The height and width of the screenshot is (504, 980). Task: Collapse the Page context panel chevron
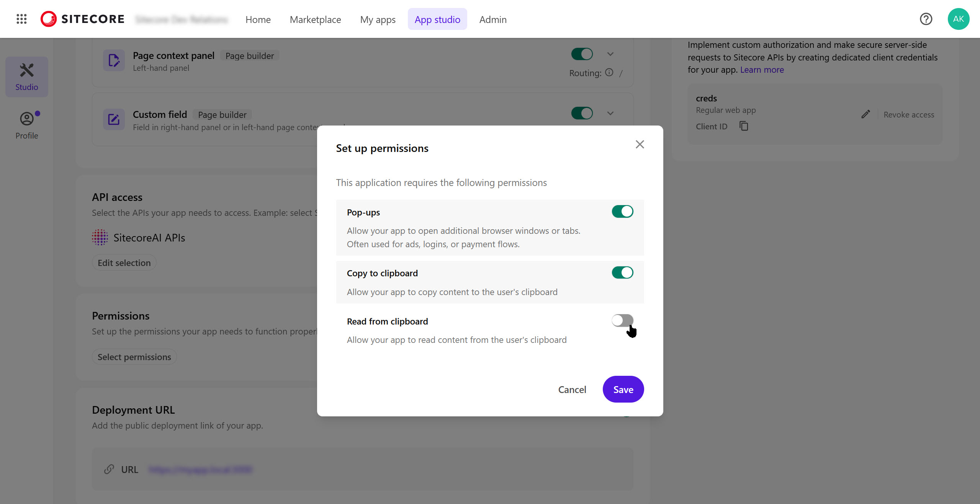click(x=610, y=54)
